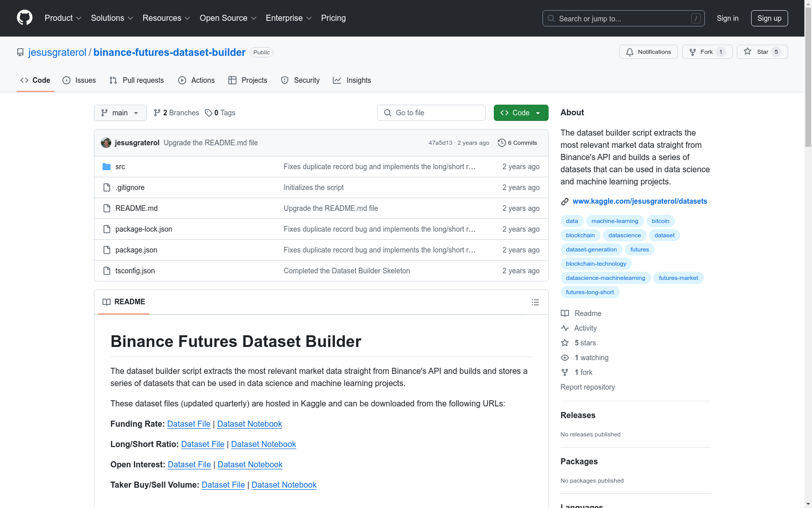Screen dimensions: 812x508
Task: Click the Search or jump to field
Action: coord(624,18)
